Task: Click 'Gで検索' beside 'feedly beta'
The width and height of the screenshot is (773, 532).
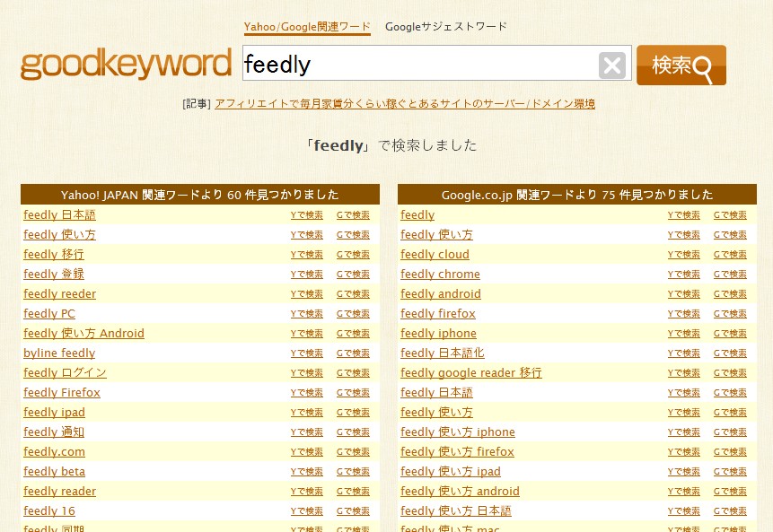Action: click(x=353, y=471)
